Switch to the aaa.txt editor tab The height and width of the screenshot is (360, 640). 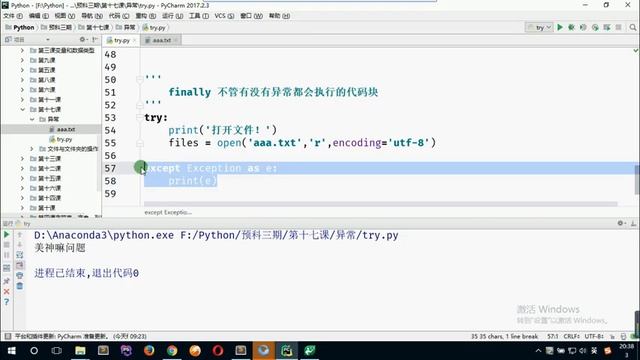click(x=162, y=40)
